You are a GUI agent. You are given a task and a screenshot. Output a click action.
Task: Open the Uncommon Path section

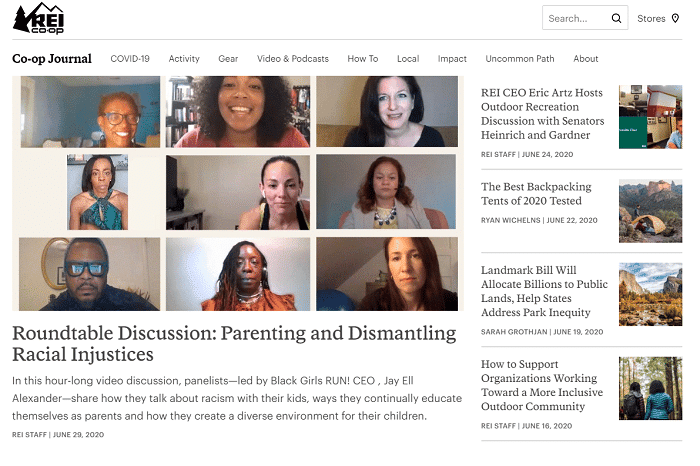520,58
